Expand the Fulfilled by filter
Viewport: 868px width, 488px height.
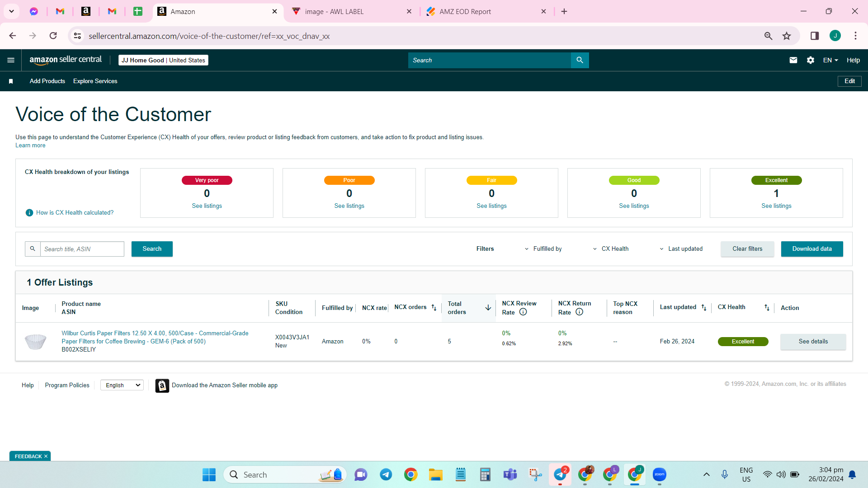543,249
